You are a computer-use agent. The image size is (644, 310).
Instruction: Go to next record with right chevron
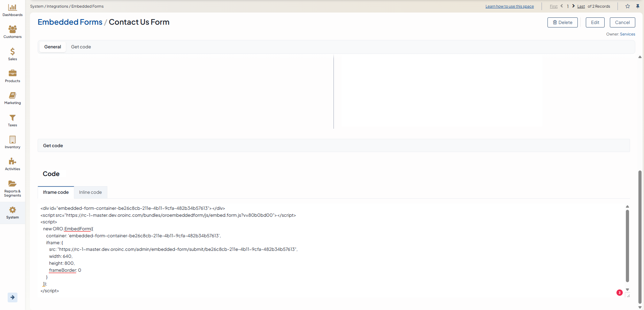click(x=574, y=6)
